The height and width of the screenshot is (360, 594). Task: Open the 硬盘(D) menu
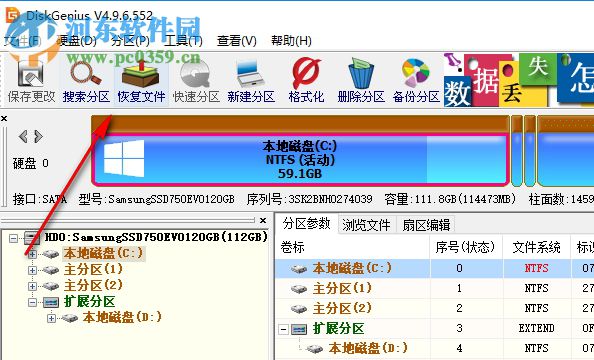click(x=76, y=41)
